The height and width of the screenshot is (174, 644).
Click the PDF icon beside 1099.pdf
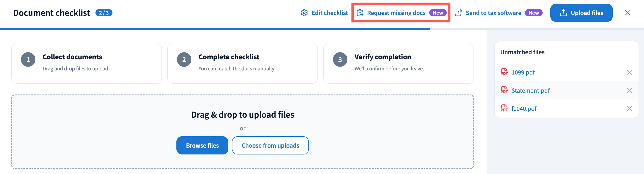click(504, 72)
